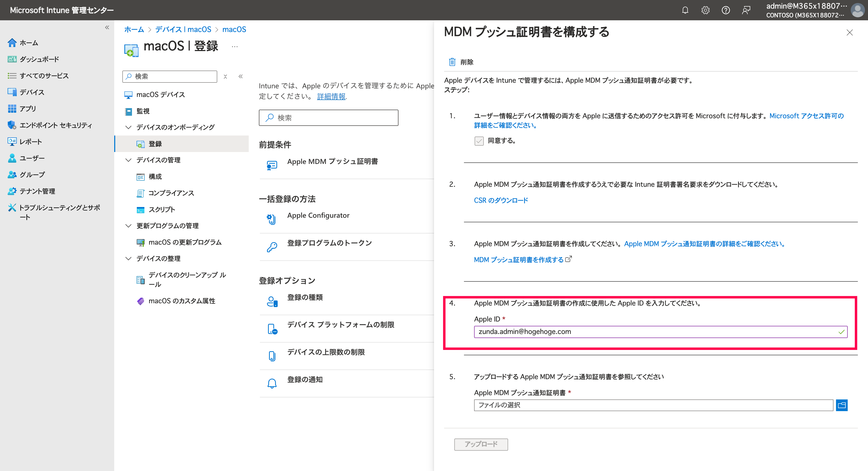Screen dimensions: 868x471
Task: Collapse the 更新プログラムの管理 section
Action: (128, 226)
